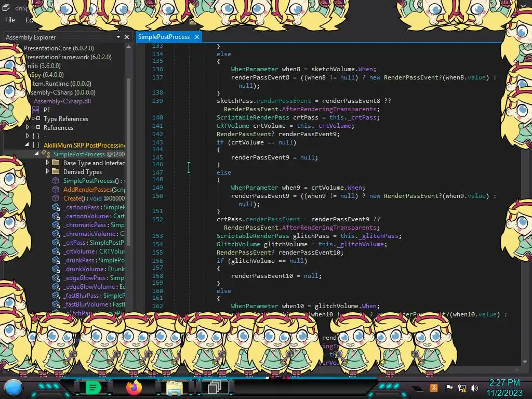Viewport: 532px width, 399px height.
Task: Click GlitchVolume type on line 154
Action: point(238,244)
